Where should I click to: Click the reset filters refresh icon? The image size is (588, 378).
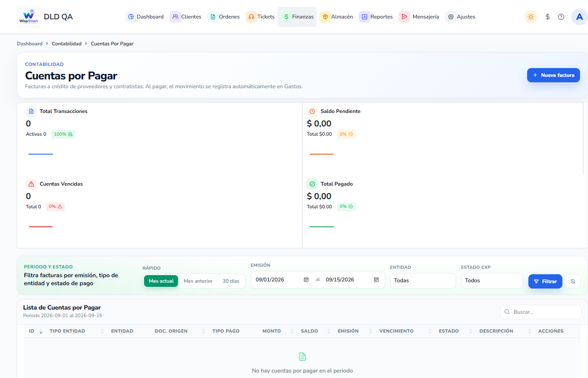click(x=573, y=281)
